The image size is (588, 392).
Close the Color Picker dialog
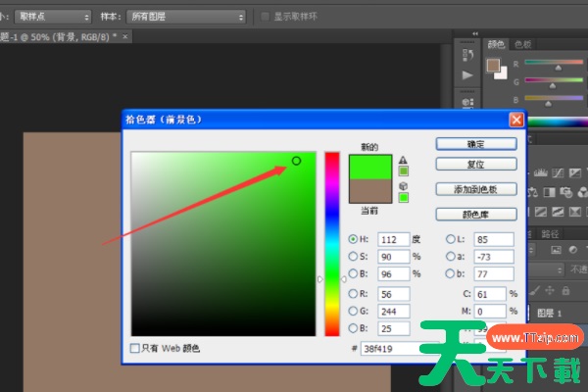tap(515, 120)
